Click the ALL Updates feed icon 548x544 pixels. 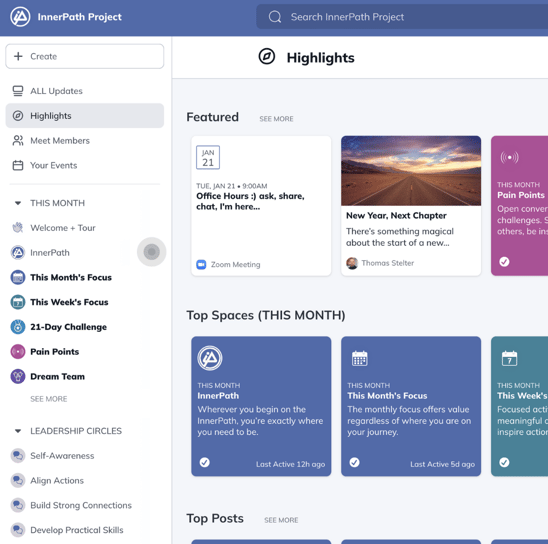pos(18,91)
